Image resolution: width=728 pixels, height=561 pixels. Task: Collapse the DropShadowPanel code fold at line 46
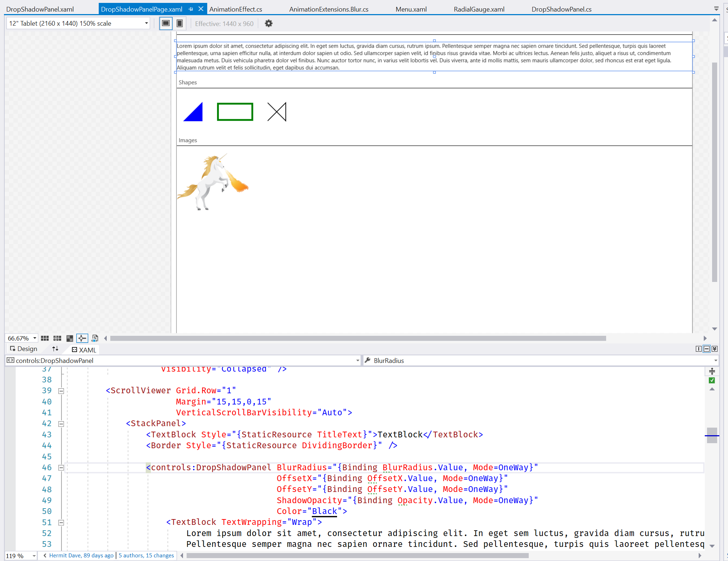tap(61, 467)
